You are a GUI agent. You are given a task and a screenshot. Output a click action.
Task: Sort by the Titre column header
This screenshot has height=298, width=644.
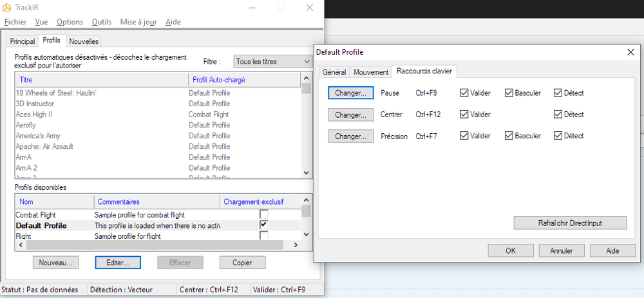point(102,80)
